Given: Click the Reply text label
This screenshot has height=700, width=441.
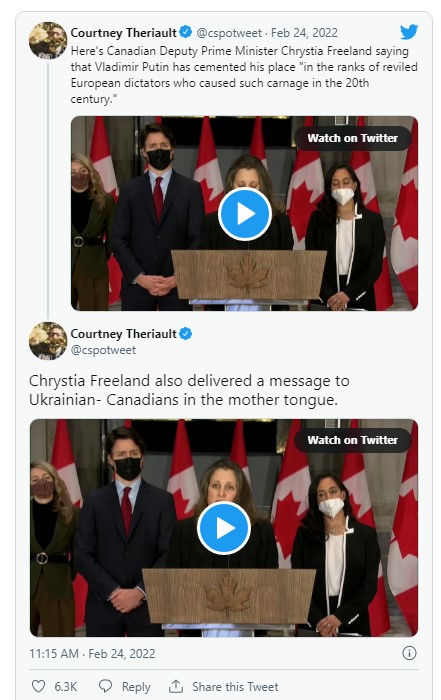Looking at the screenshot, I should pyautogui.click(x=136, y=687).
